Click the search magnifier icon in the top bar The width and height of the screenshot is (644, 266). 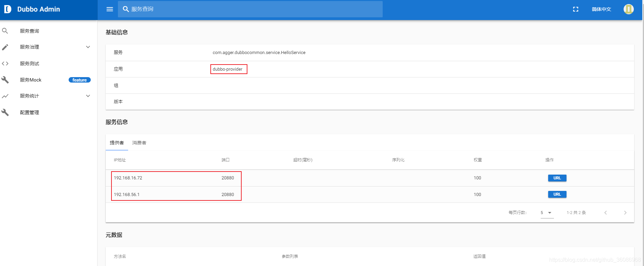click(x=126, y=9)
